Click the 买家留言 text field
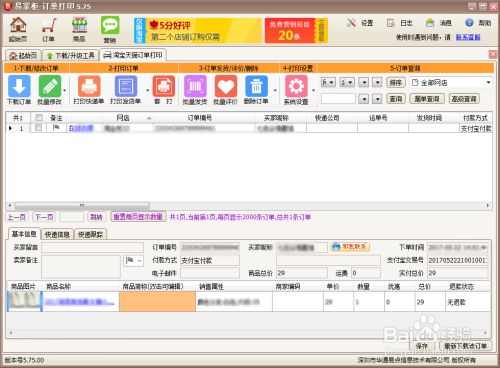Screen dimensions: 500x368 (x=93, y=247)
